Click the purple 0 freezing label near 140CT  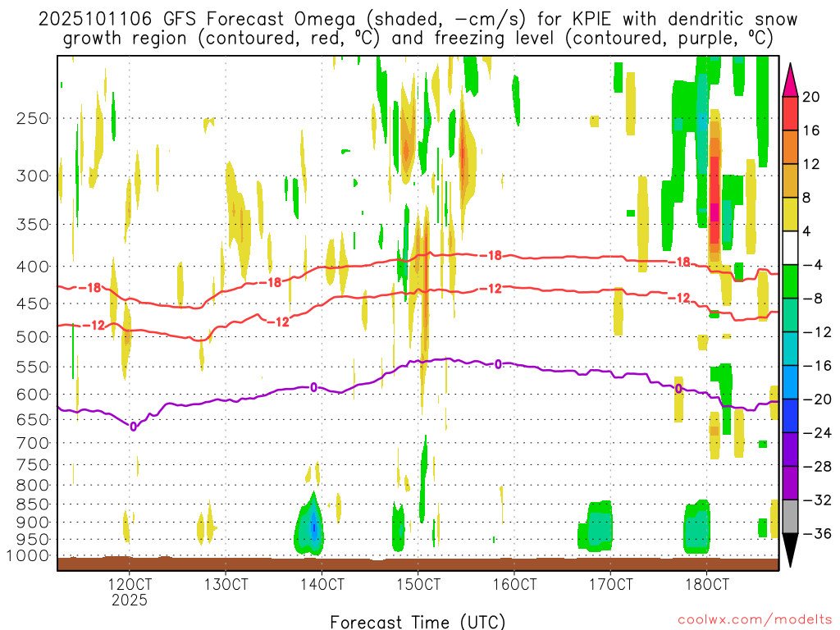click(x=314, y=387)
